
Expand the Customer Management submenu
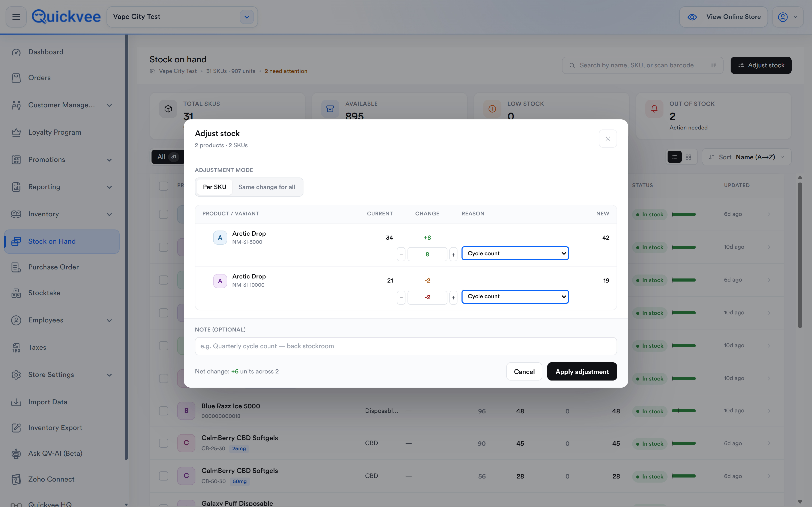109,105
